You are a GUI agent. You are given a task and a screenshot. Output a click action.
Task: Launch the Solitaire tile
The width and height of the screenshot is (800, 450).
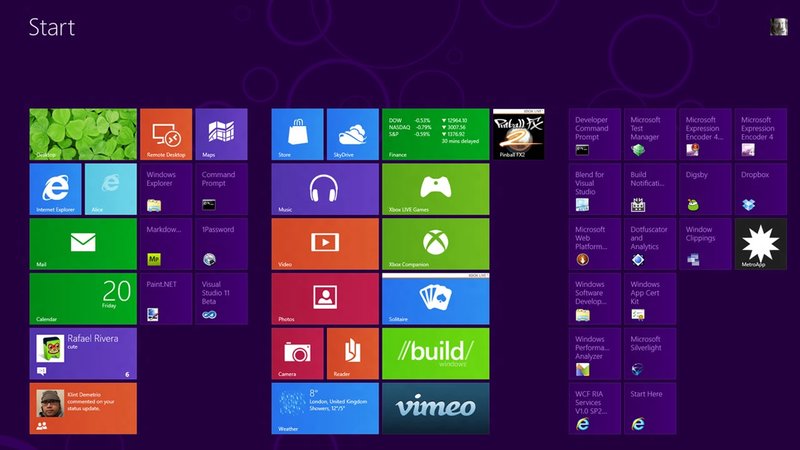point(435,299)
